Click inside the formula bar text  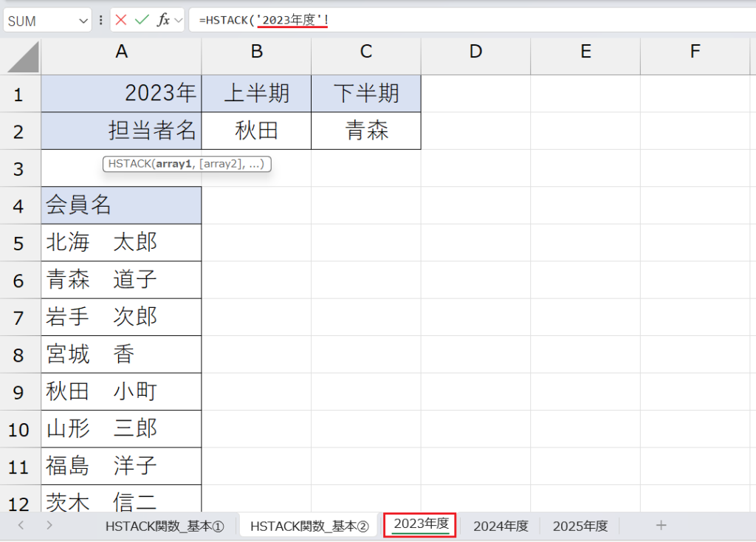click(x=443, y=21)
